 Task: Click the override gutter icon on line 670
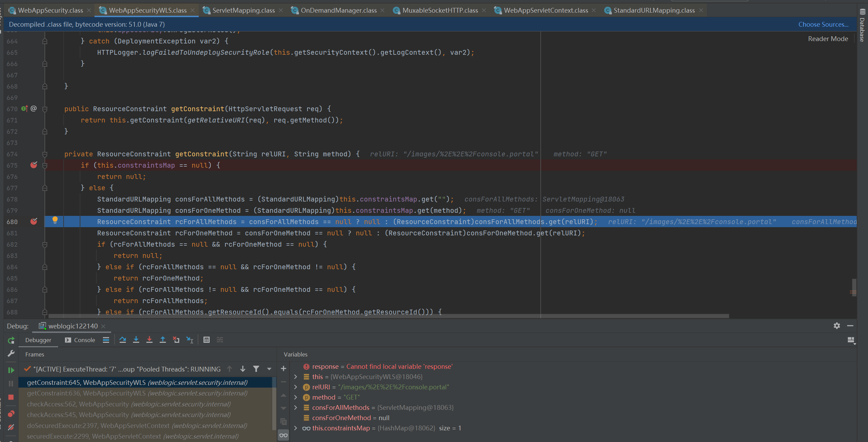(25, 109)
